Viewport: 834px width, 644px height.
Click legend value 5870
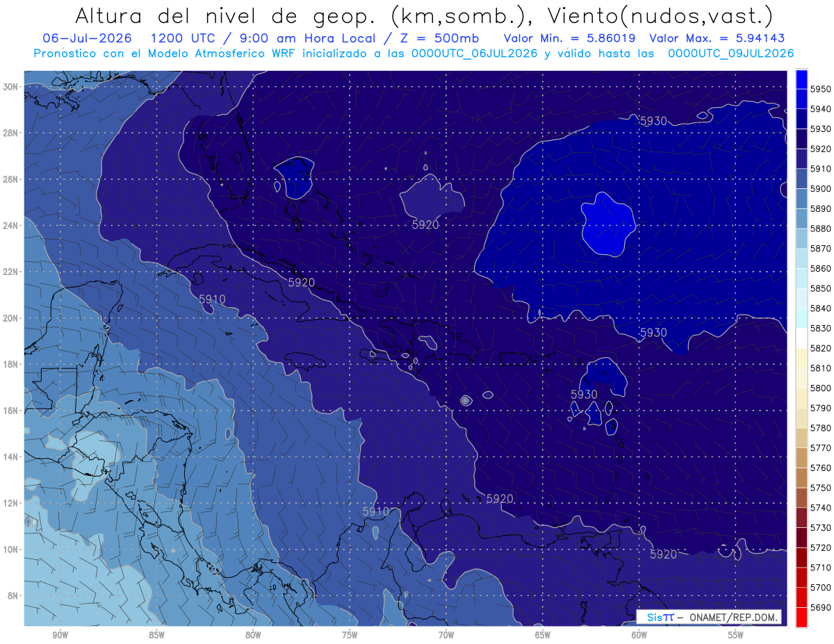(820, 248)
